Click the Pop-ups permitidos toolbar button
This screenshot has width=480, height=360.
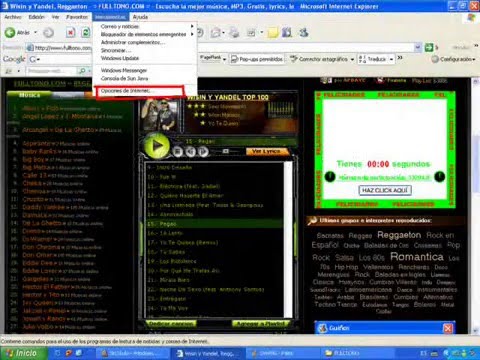[257, 59]
